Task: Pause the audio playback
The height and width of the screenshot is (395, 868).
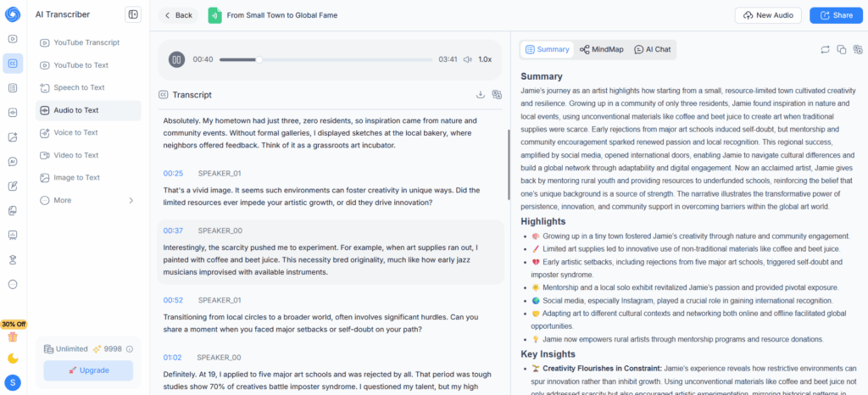Action: [x=176, y=59]
